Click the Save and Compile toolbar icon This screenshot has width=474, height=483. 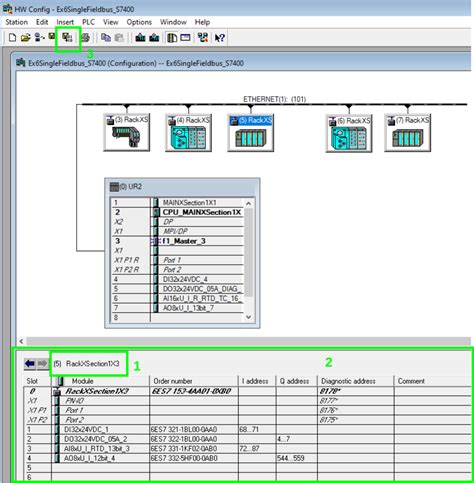[67, 38]
